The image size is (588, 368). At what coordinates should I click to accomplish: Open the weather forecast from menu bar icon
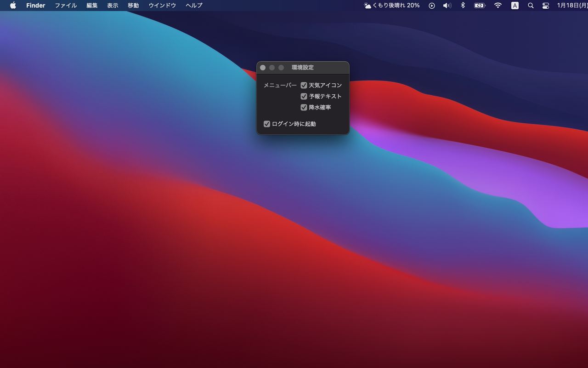[x=367, y=6]
